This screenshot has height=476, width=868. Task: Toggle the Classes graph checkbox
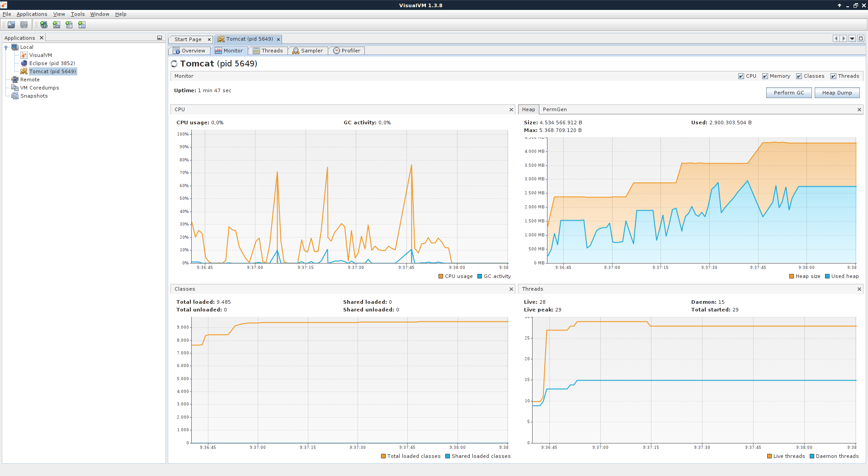tap(799, 76)
